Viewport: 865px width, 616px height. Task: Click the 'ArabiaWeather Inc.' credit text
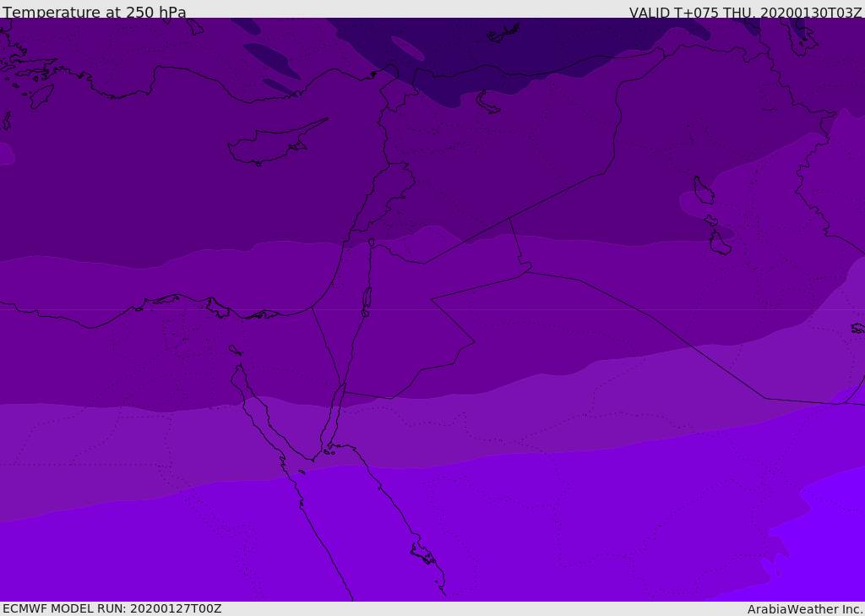coord(804,609)
